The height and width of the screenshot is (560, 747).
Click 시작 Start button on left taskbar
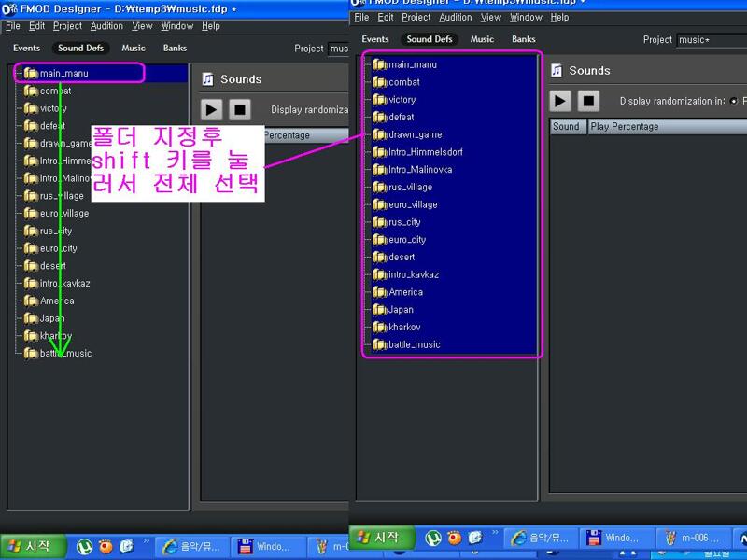33,546
